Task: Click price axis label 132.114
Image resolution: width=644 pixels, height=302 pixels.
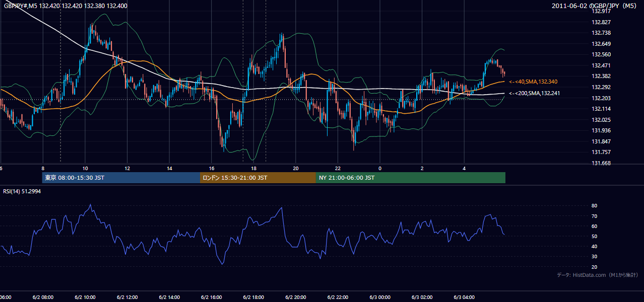Action: tap(601, 109)
